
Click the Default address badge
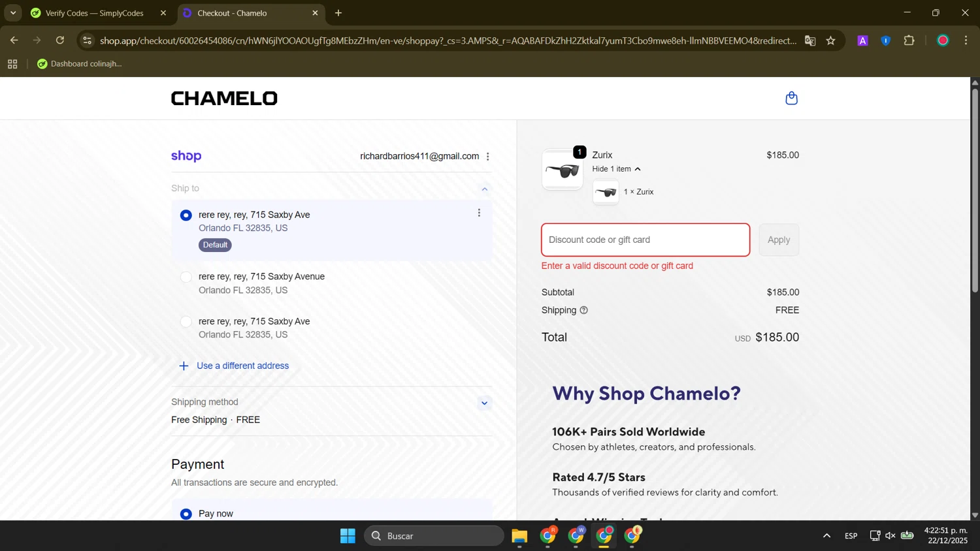[215, 245]
